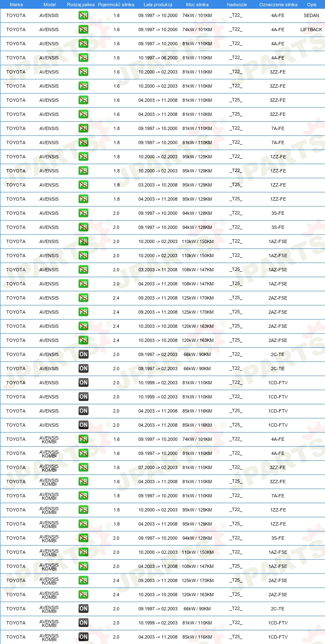Select the 03.2003 -> 10.2008 date cell

[x=158, y=185]
